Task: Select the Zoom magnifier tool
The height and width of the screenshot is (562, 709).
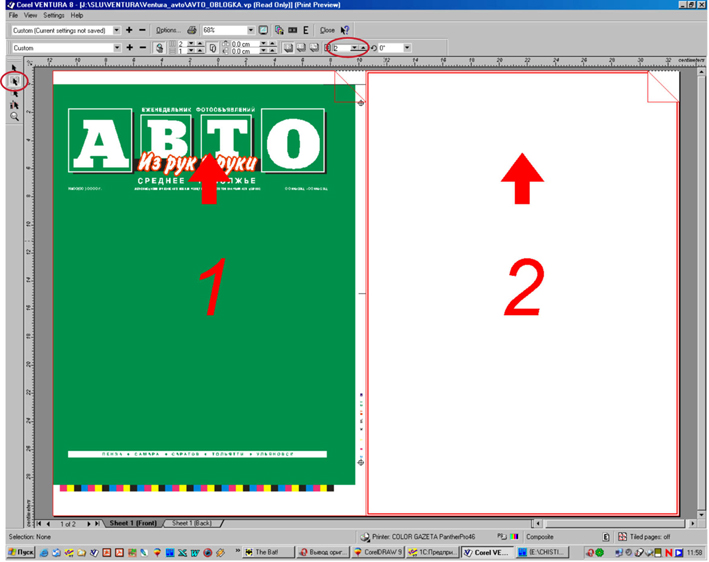Action: pos(14,117)
